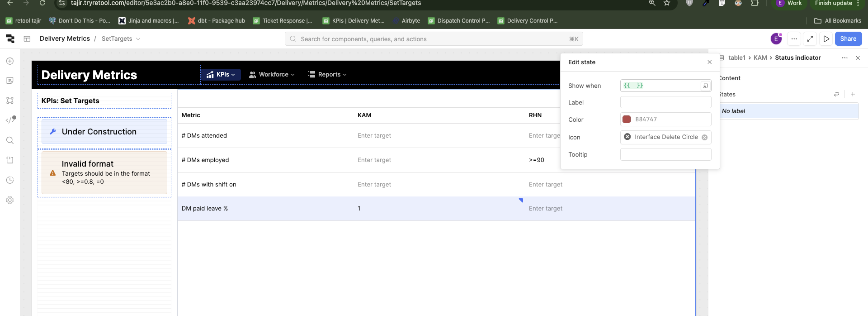Click the search magnifier in left sidebar
868x316 pixels.
coord(10,140)
